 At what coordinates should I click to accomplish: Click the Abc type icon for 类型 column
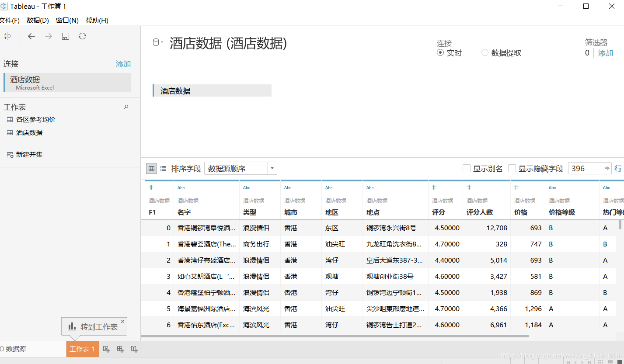pos(247,188)
